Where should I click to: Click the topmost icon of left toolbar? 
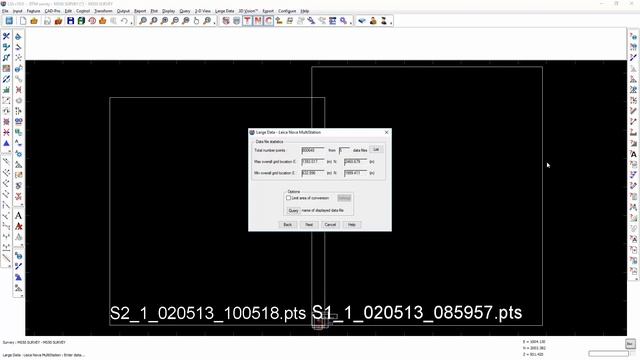pyautogui.click(x=6, y=36)
